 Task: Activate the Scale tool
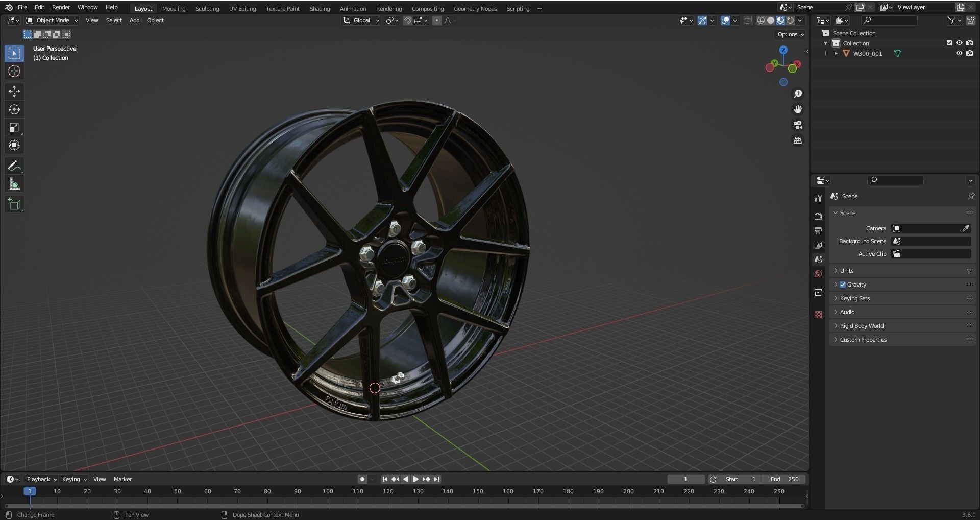click(x=14, y=127)
